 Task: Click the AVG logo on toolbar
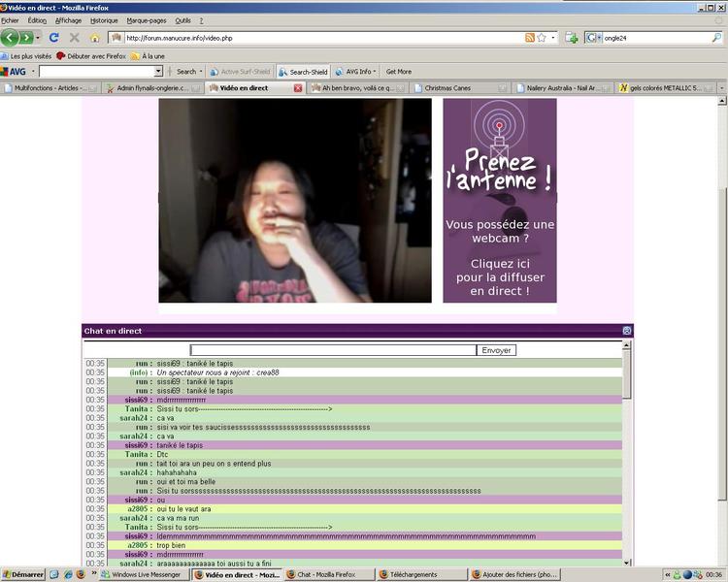point(14,71)
